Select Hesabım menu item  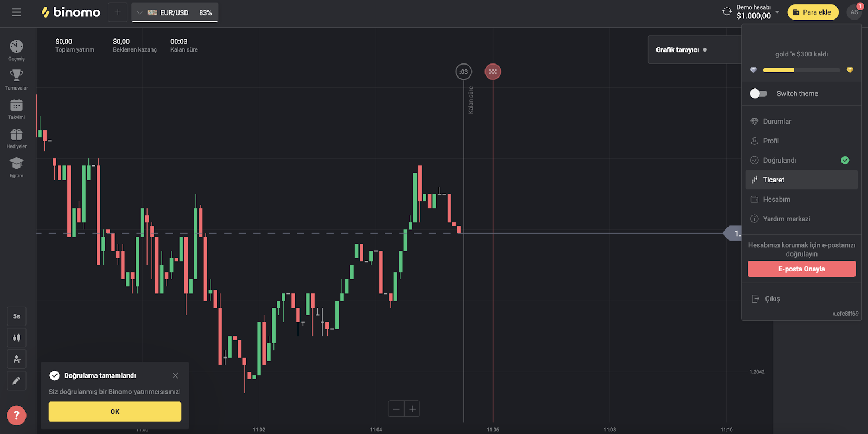[x=776, y=200]
